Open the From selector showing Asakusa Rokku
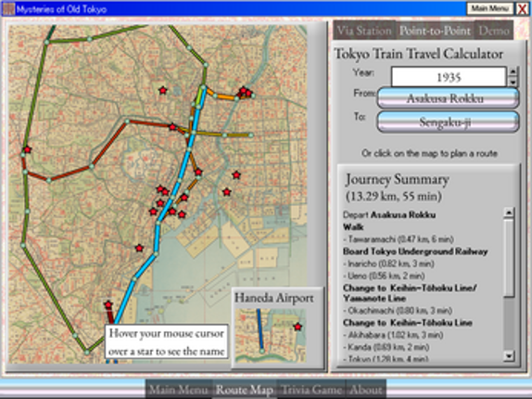The width and height of the screenshot is (532, 399). point(448,98)
